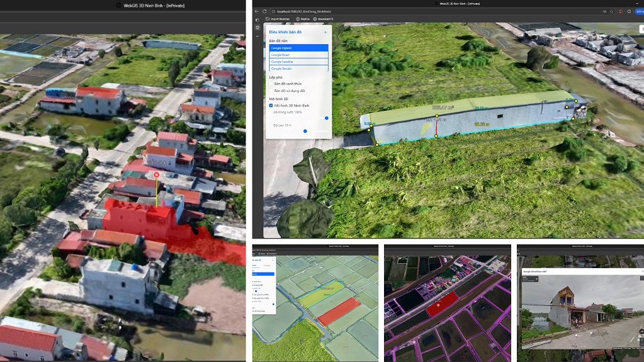Viewport: 644px width, 362px height.
Task: Click yellow vertex at warehouse lower-left corner
Action: pyautogui.click(x=377, y=145)
